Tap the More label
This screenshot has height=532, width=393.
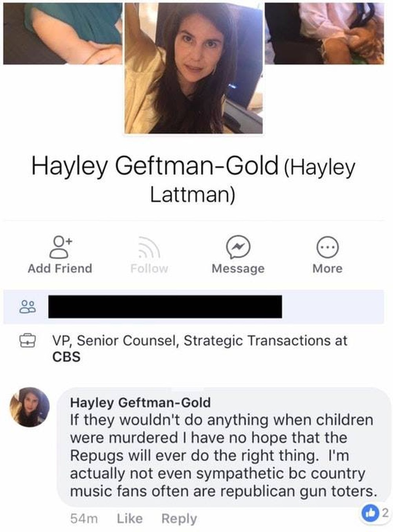[327, 268]
